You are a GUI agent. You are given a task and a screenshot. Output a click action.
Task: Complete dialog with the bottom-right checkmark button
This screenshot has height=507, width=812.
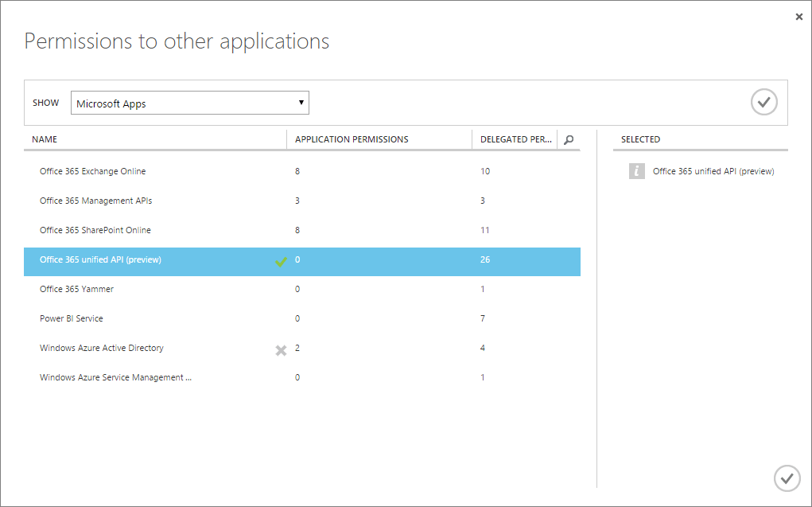787,478
